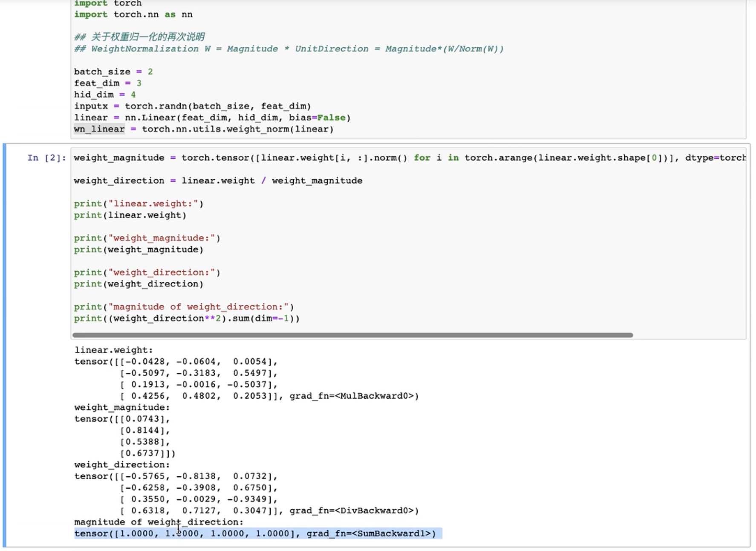Click direction row with -0.6258

pyautogui.click(x=199, y=488)
